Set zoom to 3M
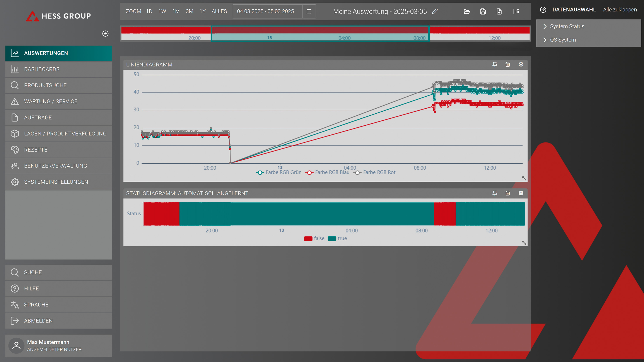 [x=190, y=12]
